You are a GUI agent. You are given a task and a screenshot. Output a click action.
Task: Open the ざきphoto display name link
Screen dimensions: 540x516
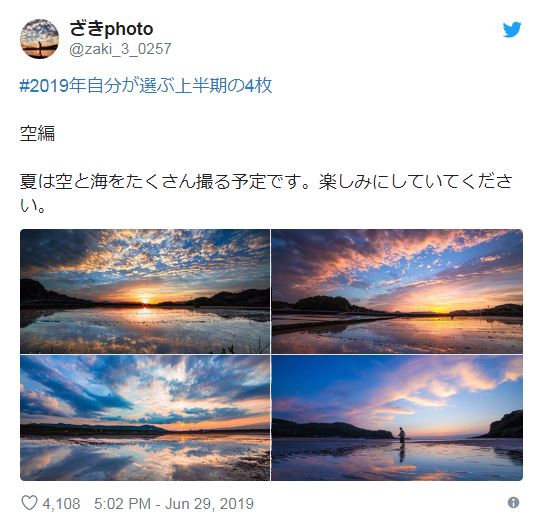pyautogui.click(x=111, y=29)
